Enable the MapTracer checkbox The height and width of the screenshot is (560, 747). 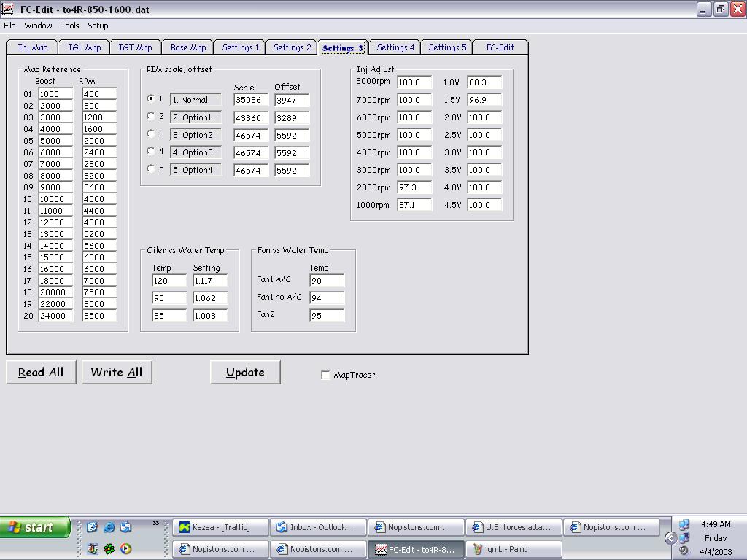click(325, 375)
